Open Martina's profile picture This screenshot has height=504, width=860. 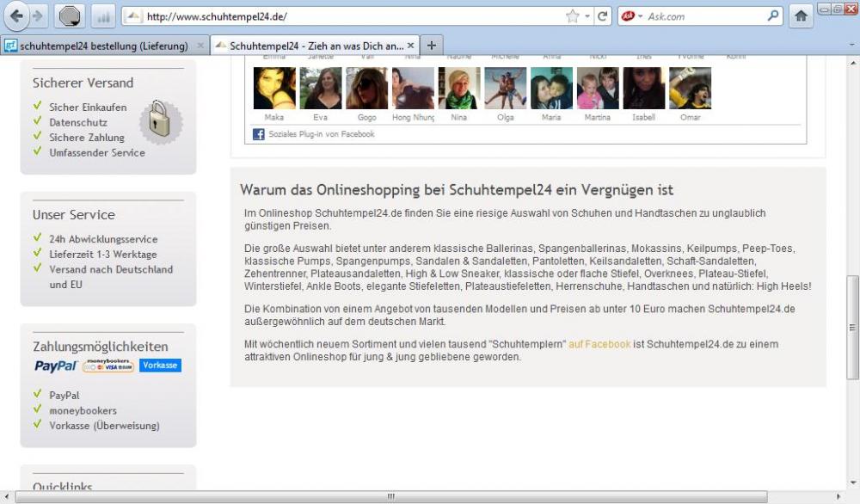pyautogui.click(x=598, y=88)
